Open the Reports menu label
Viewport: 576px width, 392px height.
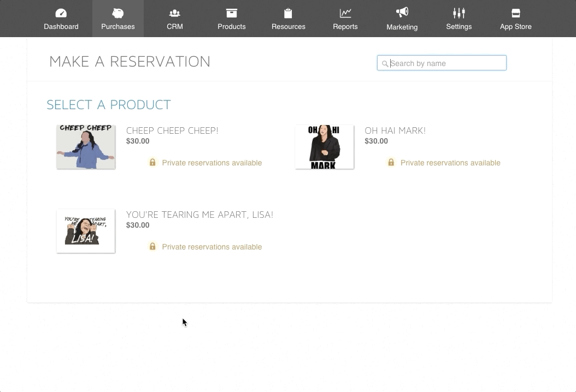point(345,26)
